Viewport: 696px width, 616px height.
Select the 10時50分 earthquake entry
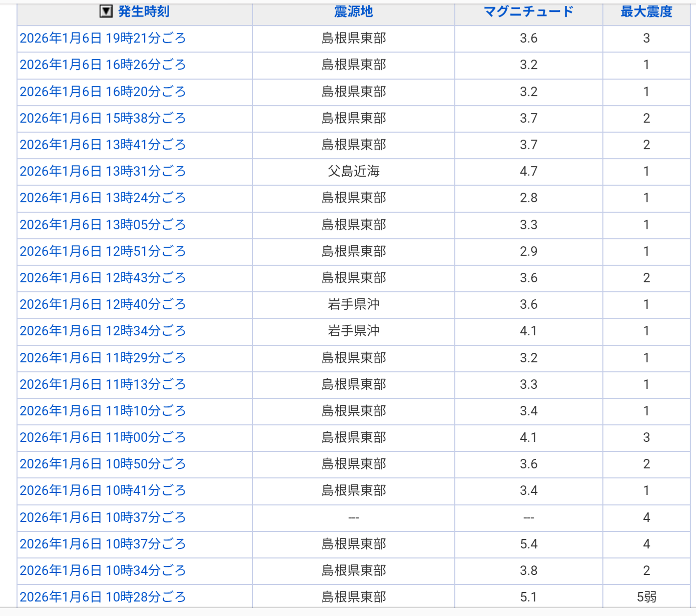pyautogui.click(x=103, y=464)
